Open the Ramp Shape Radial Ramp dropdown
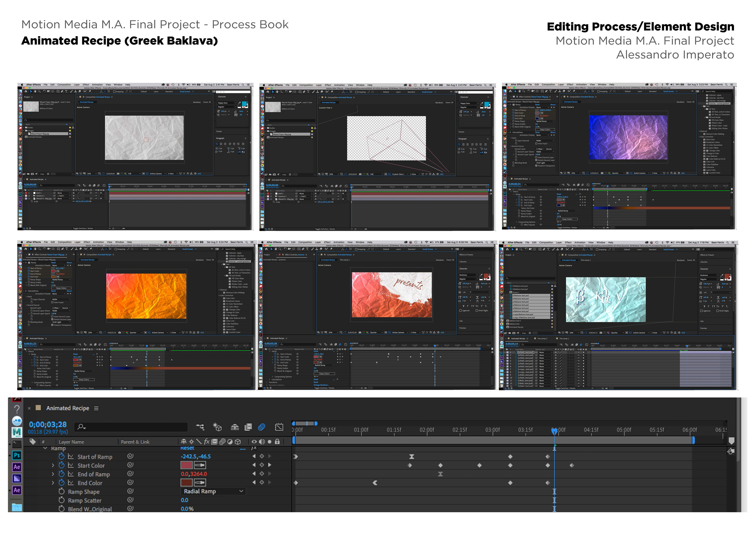The image size is (756, 537). (x=213, y=491)
